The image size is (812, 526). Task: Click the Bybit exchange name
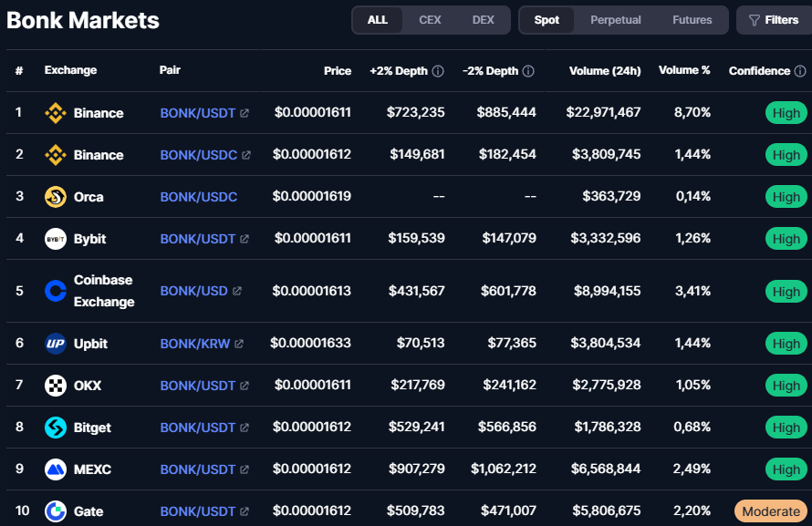click(x=89, y=239)
